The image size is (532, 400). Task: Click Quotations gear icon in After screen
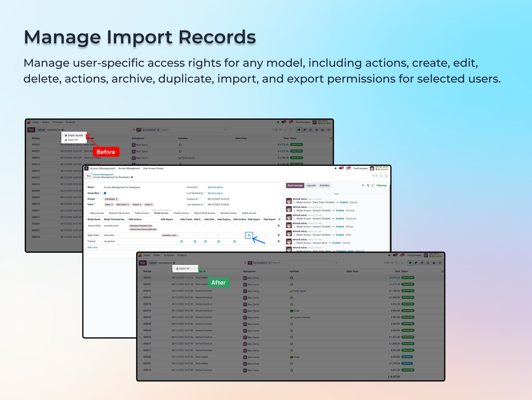pyautogui.click(x=174, y=263)
